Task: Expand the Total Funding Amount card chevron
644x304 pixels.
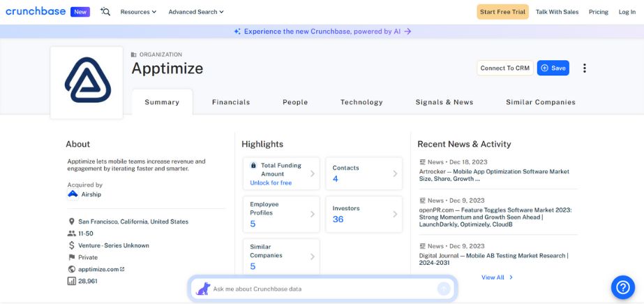Action: pos(312,173)
